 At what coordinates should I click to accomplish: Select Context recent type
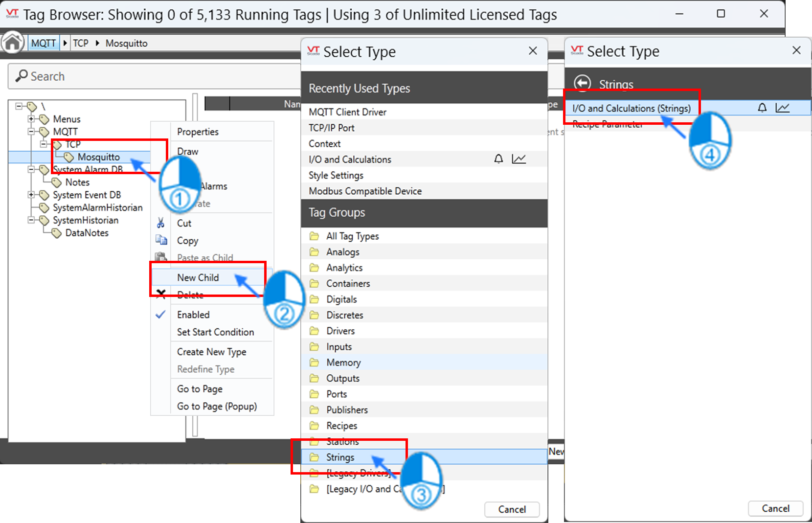[x=424, y=143]
